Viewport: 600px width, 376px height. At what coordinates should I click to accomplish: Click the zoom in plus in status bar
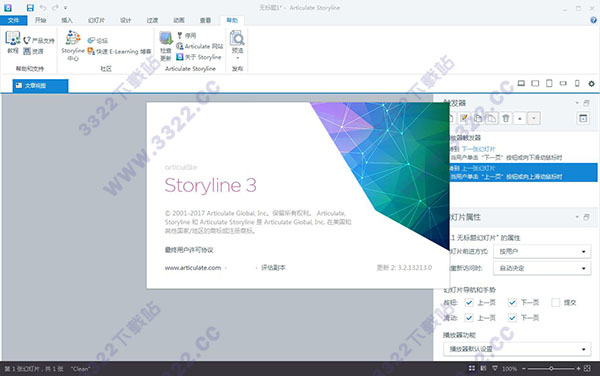[x=578, y=368]
